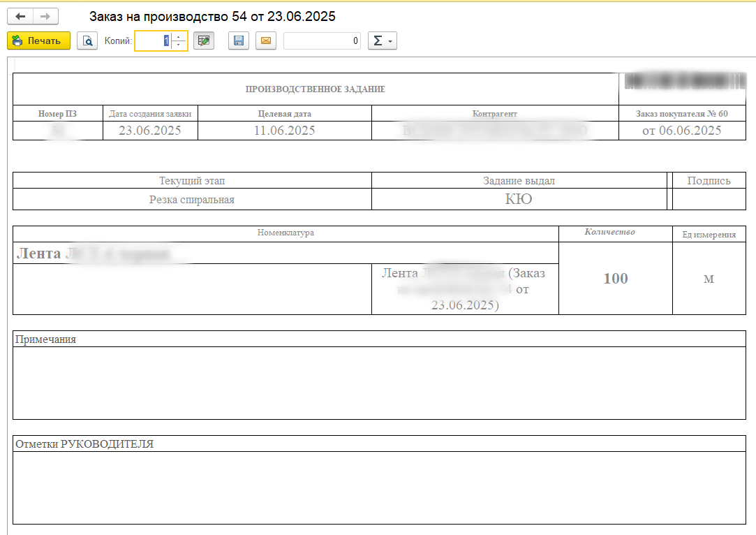Go back with the left arrow
Viewport: 756px width, 535px height.
[20, 17]
